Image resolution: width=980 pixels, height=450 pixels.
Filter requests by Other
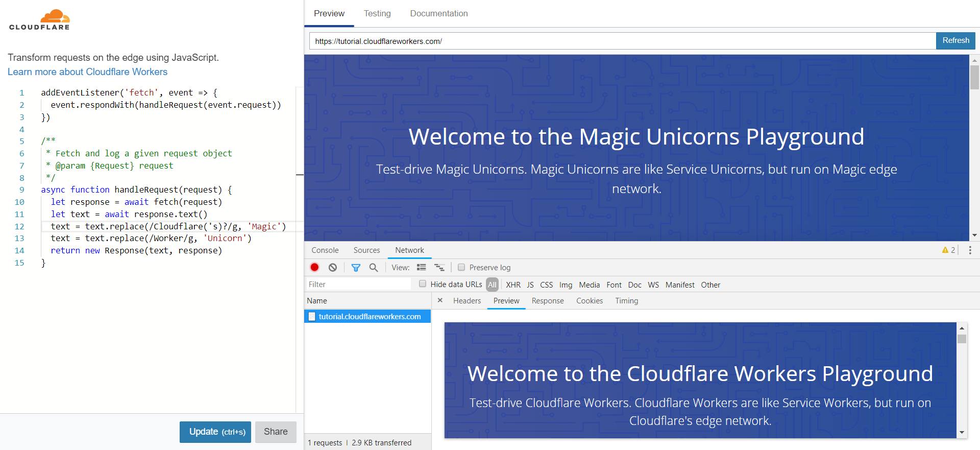pos(710,285)
